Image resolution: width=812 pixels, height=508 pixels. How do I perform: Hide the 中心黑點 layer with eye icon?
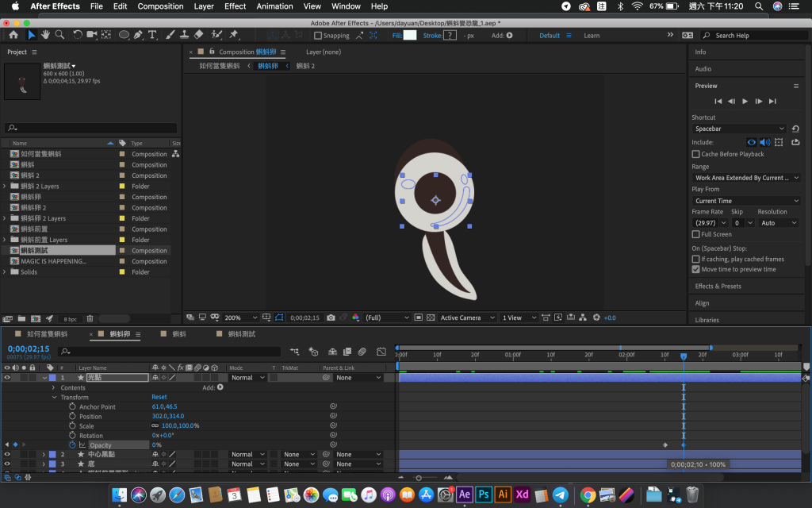(x=7, y=455)
